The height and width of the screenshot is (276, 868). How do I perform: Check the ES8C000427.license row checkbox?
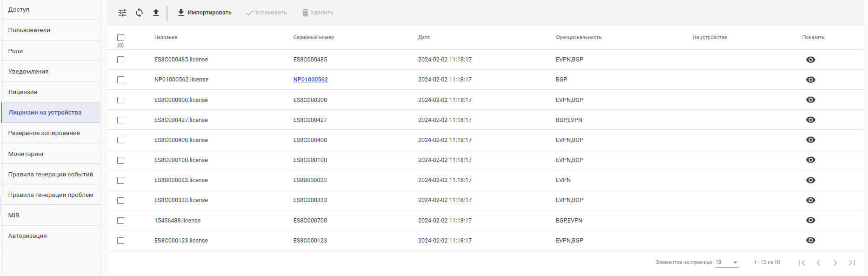[x=121, y=120]
